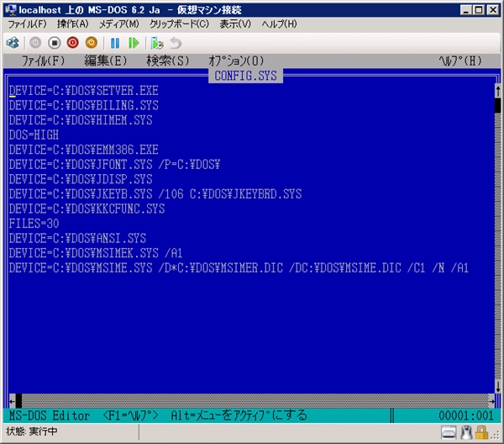Save VM state with the orange icon

tap(92, 43)
